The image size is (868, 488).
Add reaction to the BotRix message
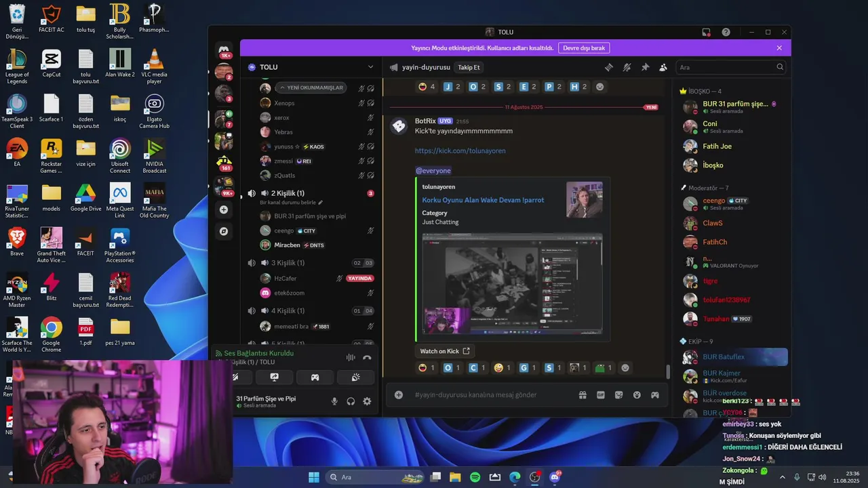(625, 368)
